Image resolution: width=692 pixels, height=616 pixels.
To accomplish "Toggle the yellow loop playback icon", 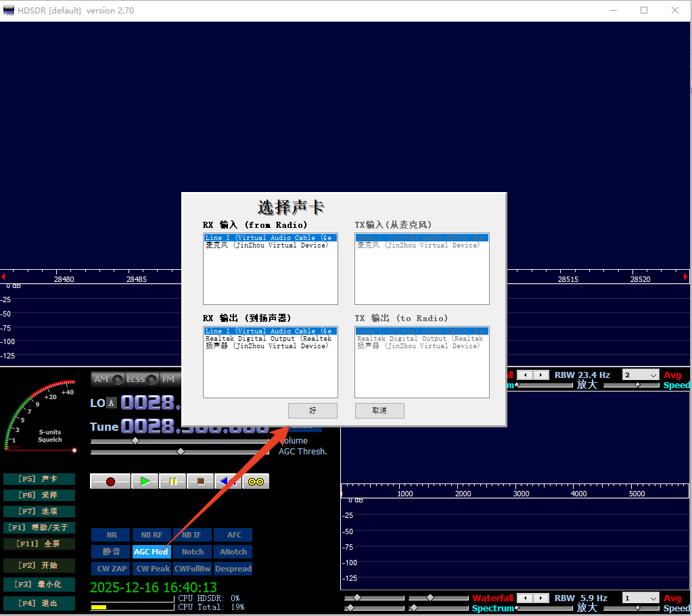I will (x=256, y=481).
